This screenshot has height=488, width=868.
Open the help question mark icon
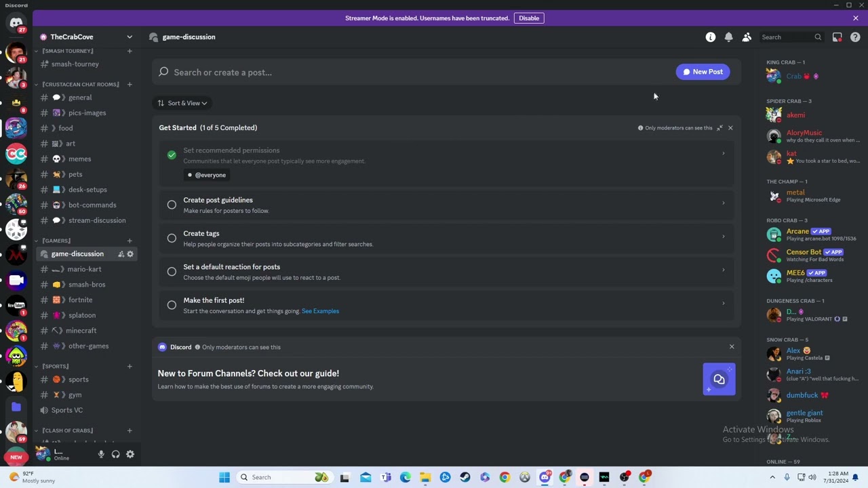click(855, 37)
